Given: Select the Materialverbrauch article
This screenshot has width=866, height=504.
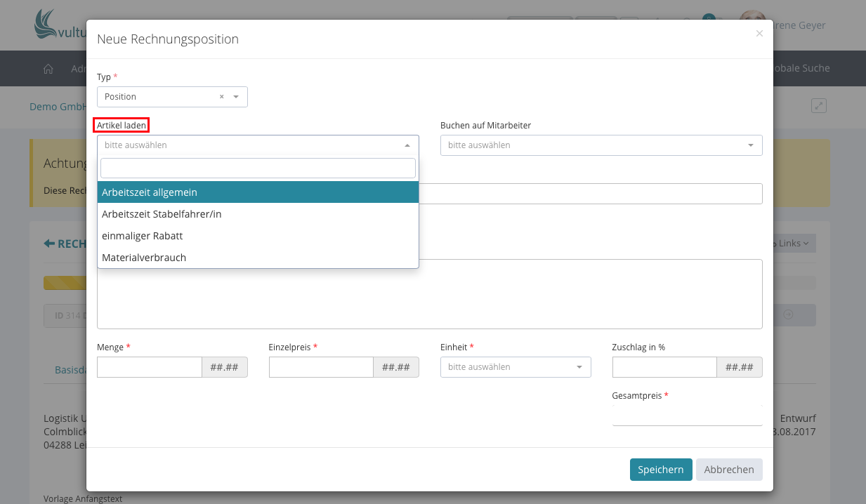Looking at the screenshot, I should click(x=258, y=258).
